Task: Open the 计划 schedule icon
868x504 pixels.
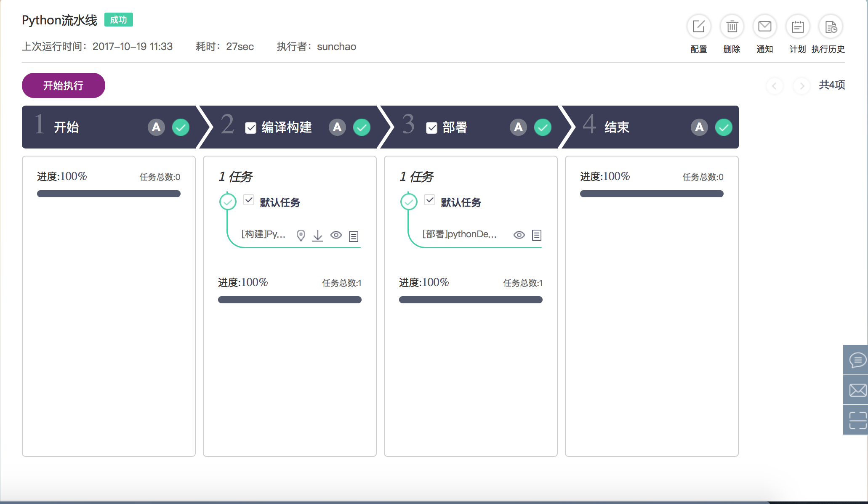Action: pos(798,27)
